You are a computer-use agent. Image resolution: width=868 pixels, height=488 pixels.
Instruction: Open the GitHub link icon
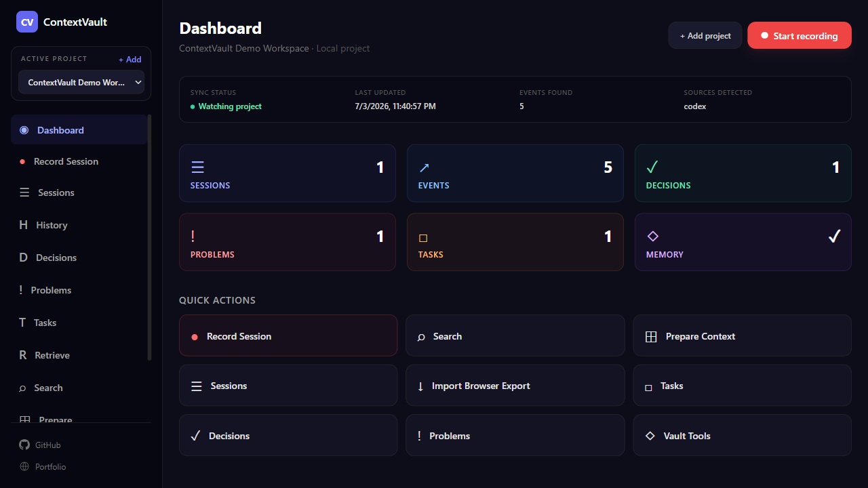[x=24, y=445]
